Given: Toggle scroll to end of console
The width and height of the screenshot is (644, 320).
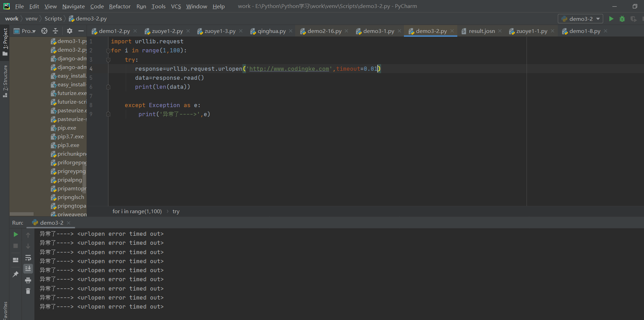Looking at the screenshot, I should click(x=28, y=269).
